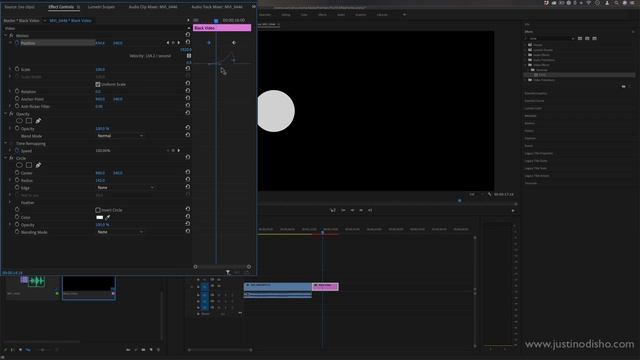Open the Circle Blending Mode dropdown
The image size is (640, 360).
(120, 232)
